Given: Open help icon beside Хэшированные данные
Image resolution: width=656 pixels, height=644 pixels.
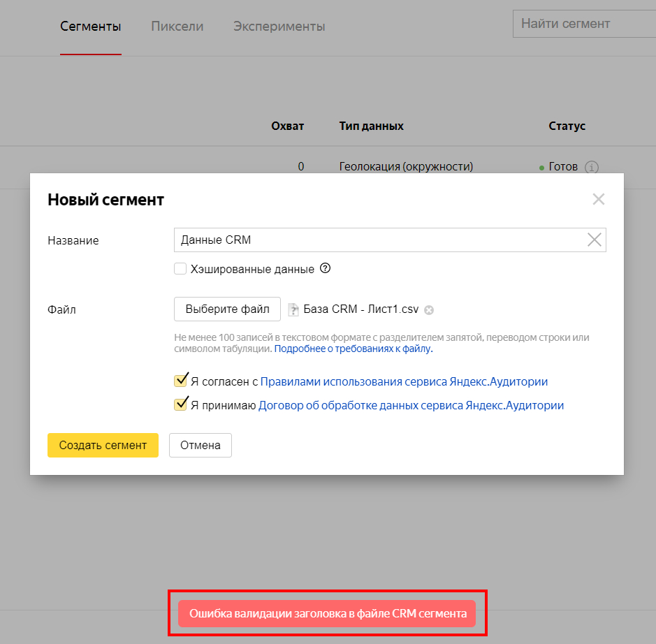Looking at the screenshot, I should [325, 268].
